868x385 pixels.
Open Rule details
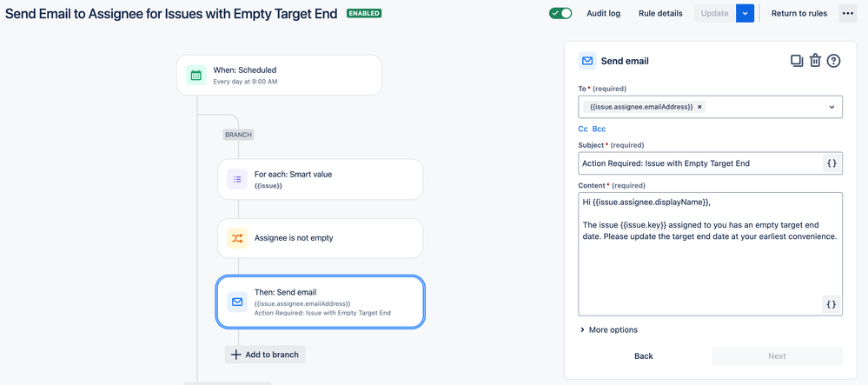pyautogui.click(x=660, y=13)
